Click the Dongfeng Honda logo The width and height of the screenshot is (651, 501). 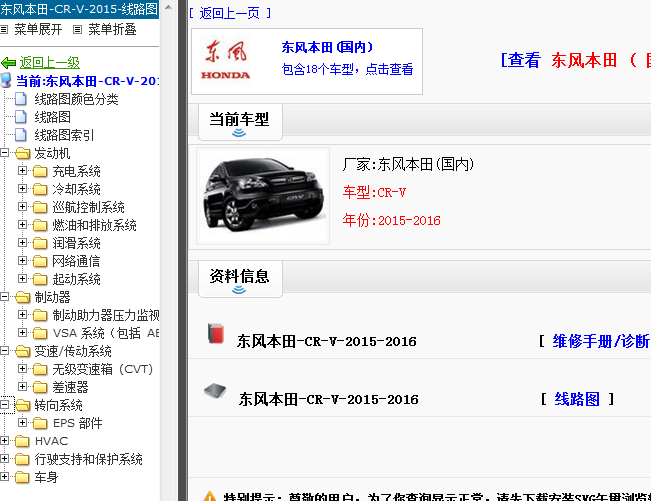pyautogui.click(x=225, y=60)
